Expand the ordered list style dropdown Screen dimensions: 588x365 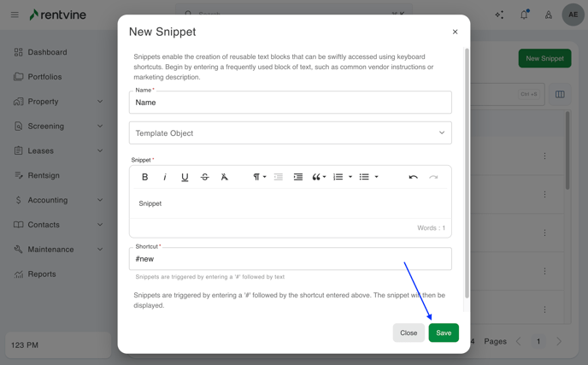tap(350, 177)
